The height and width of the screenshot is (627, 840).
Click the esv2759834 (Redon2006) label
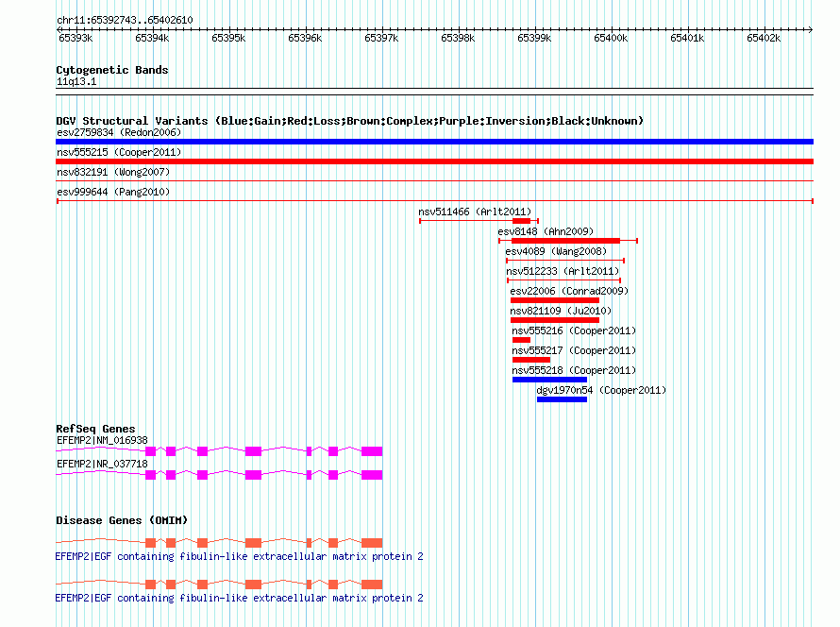point(119,132)
